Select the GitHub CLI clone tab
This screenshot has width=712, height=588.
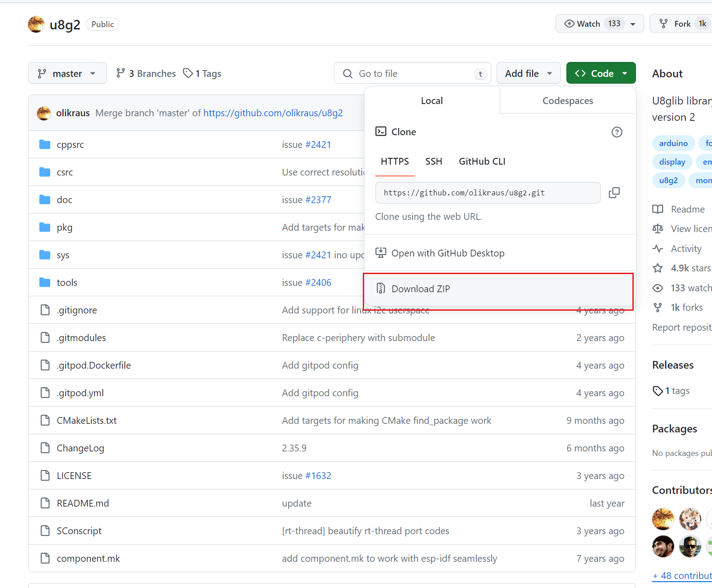click(482, 161)
